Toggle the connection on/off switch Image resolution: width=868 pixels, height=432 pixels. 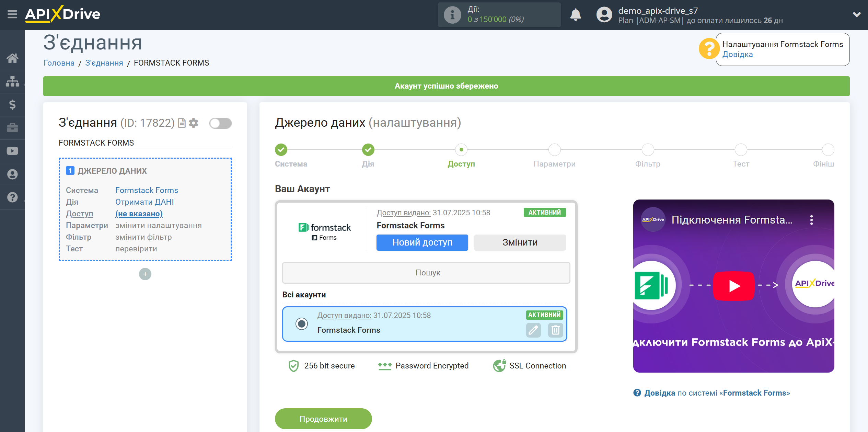tap(220, 123)
